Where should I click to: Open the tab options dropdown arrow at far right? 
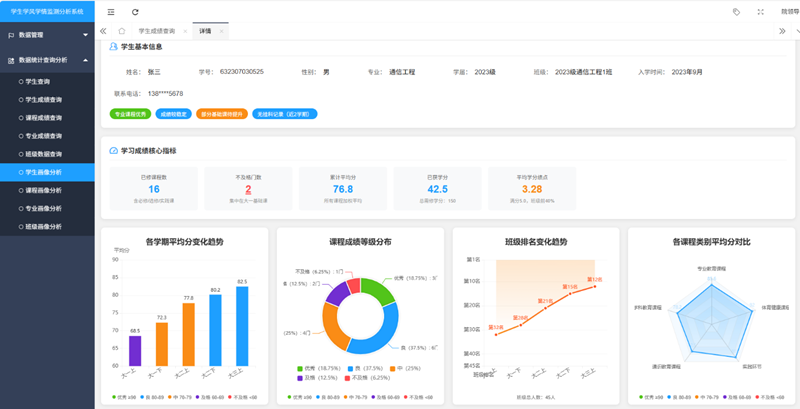(x=794, y=31)
